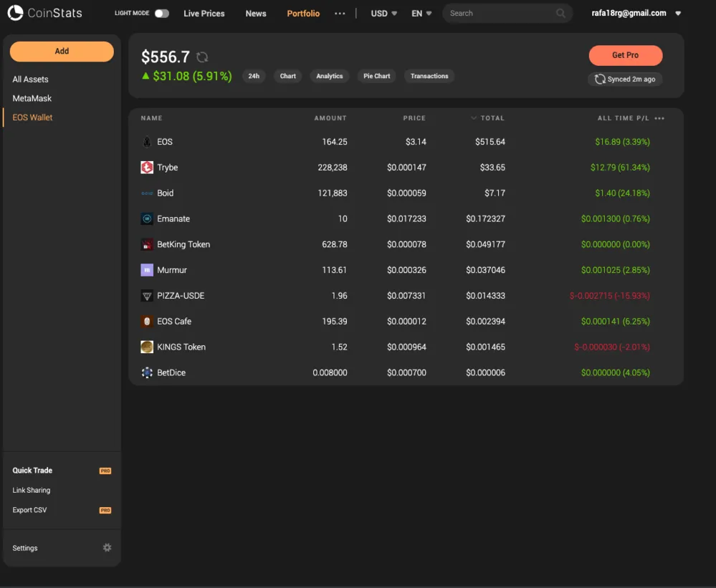Open the Settings gear icon

(x=107, y=547)
